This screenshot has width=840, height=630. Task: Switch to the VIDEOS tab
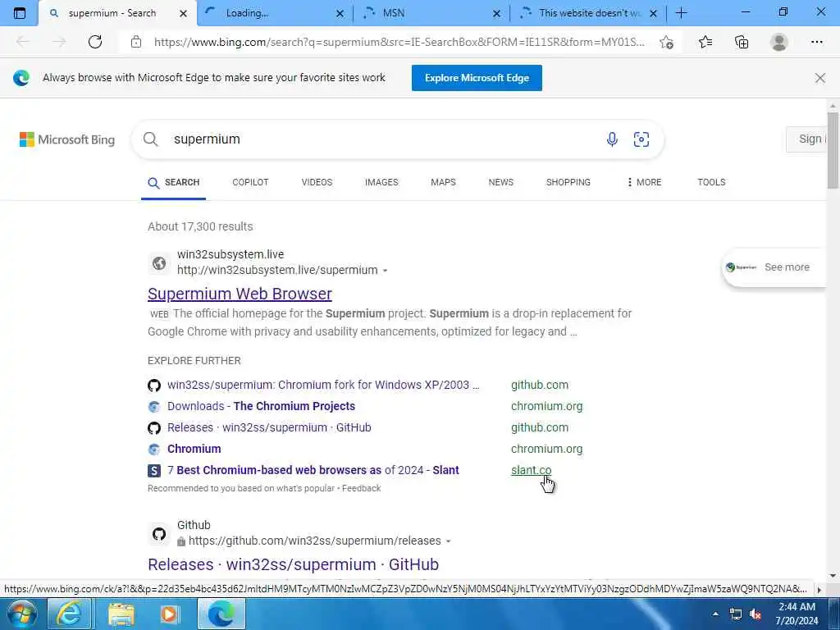coord(317,182)
